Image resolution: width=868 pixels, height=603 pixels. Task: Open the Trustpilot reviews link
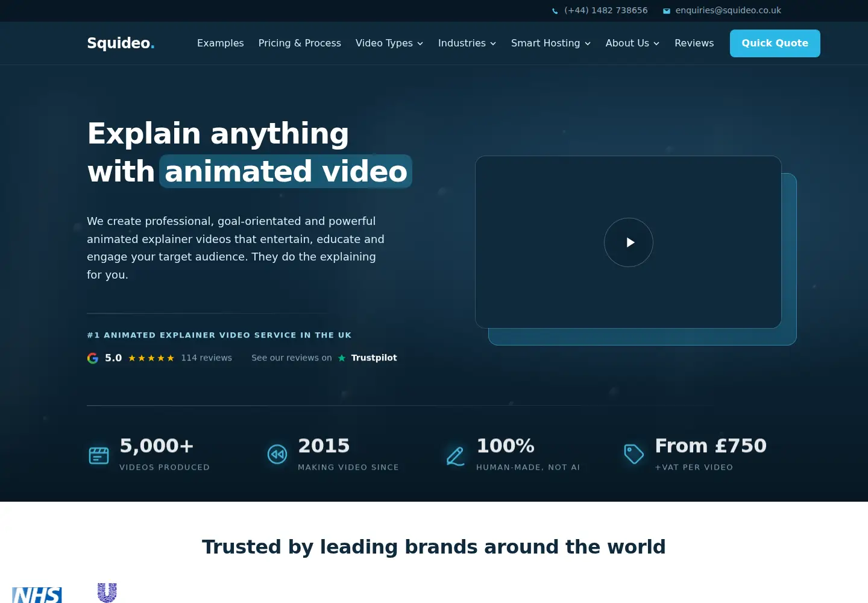[324, 358]
